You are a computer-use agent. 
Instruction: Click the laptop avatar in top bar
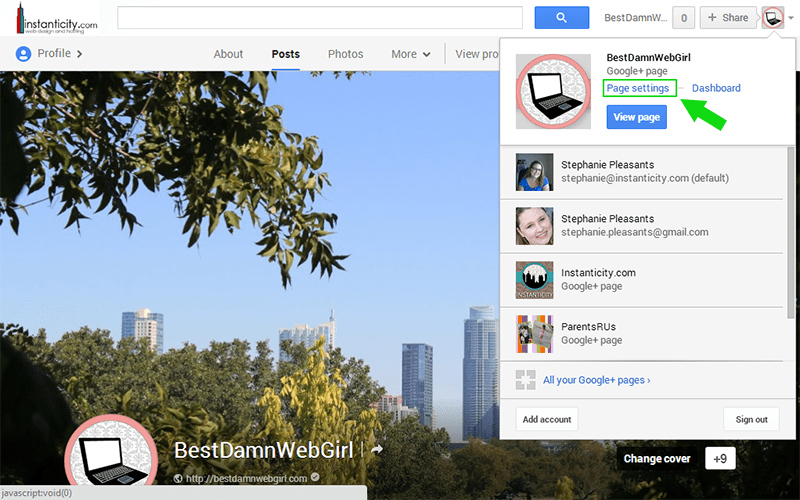[773, 18]
